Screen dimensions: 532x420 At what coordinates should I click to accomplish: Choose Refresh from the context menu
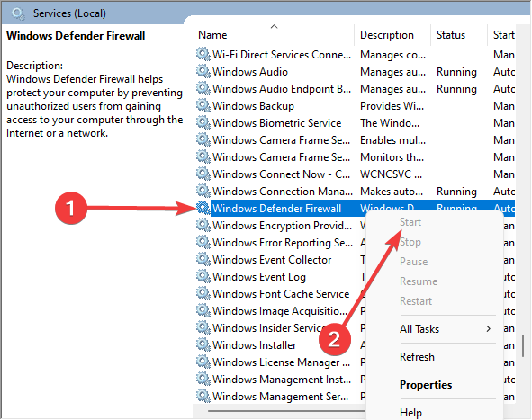[417, 357]
